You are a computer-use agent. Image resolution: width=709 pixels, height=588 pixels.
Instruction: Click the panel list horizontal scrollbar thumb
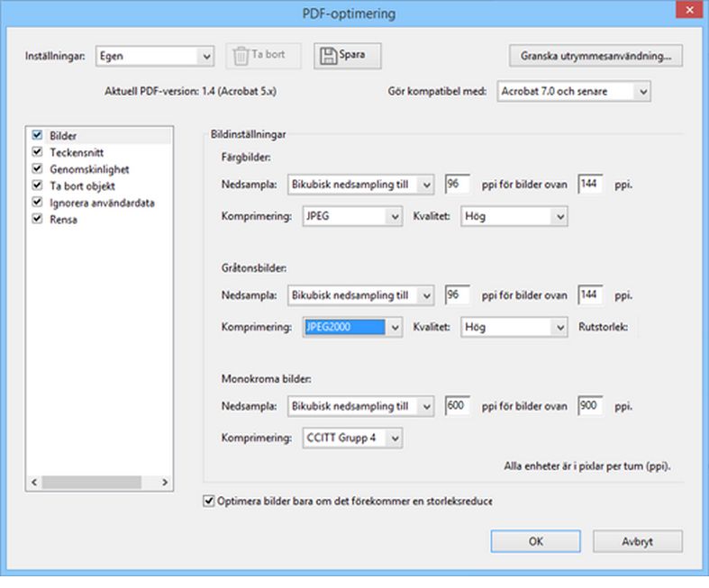91,483
